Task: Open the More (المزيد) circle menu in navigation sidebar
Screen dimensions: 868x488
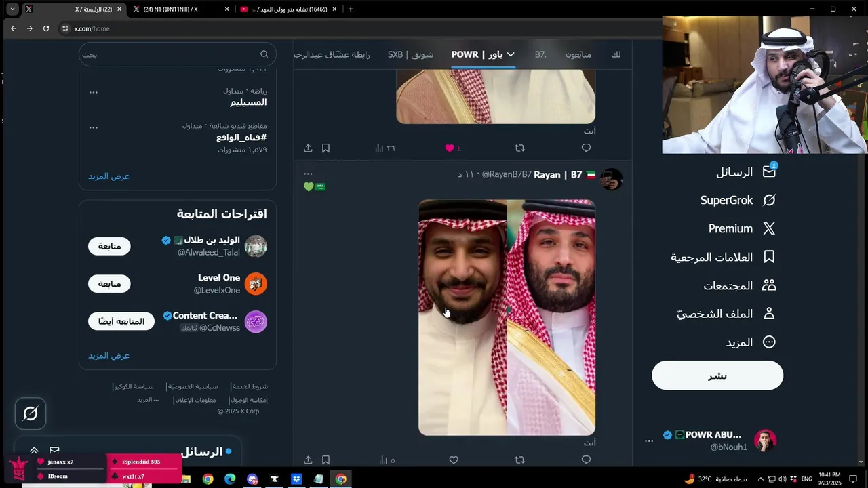Action: [751, 342]
